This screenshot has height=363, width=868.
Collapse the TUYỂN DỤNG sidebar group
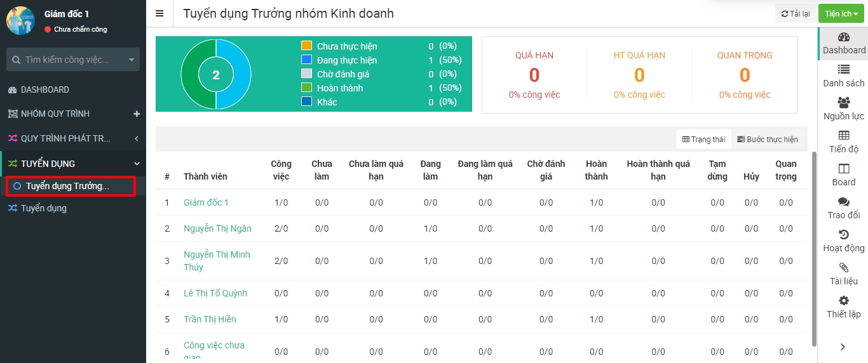pos(137,164)
